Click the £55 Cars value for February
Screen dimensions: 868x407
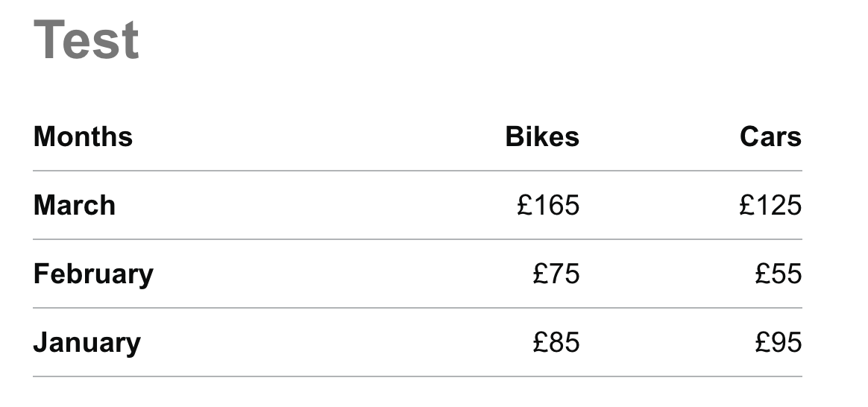pyautogui.click(x=779, y=274)
